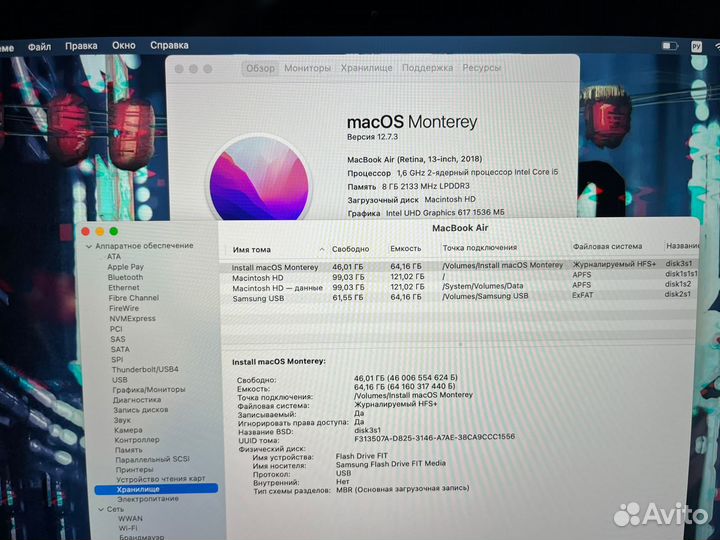Select SATA in the sidebar
The height and width of the screenshot is (540, 720).
coord(120,349)
